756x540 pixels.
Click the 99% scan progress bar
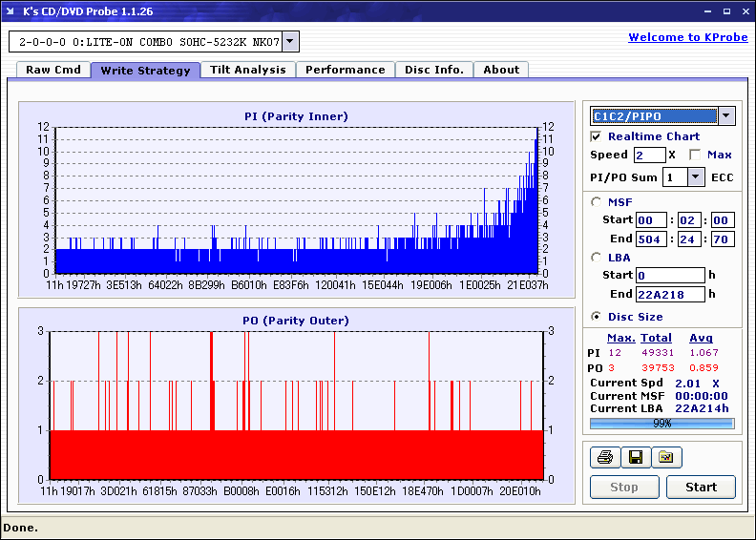point(661,423)
